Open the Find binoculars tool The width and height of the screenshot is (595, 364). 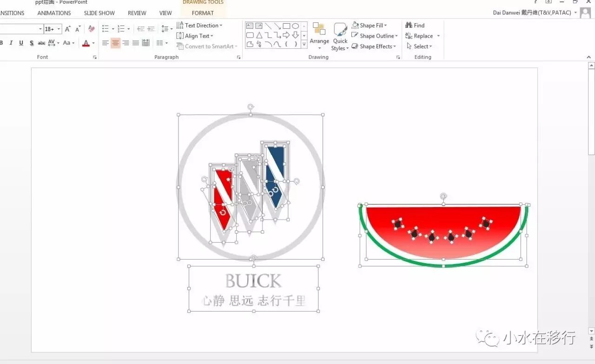coord(415,26)
